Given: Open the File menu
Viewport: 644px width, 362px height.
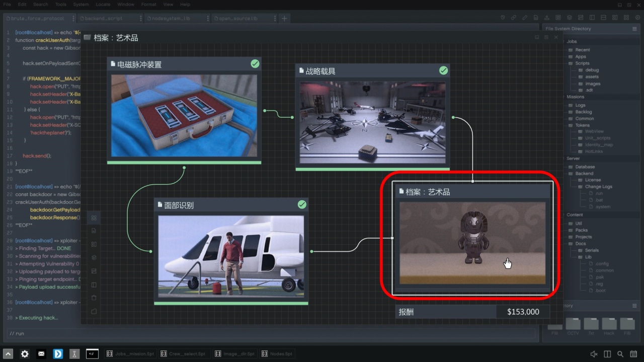Looking at the screenshot, I should (x=7, y=5).
